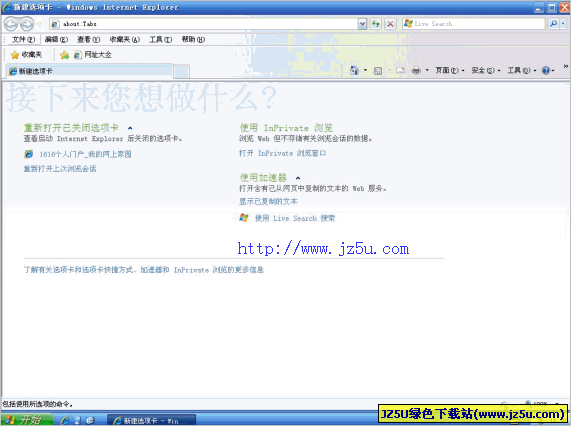The height and width of the screenshot is (426, 571).
Task: Click the green Refresh button
Action: pos(375,24)
